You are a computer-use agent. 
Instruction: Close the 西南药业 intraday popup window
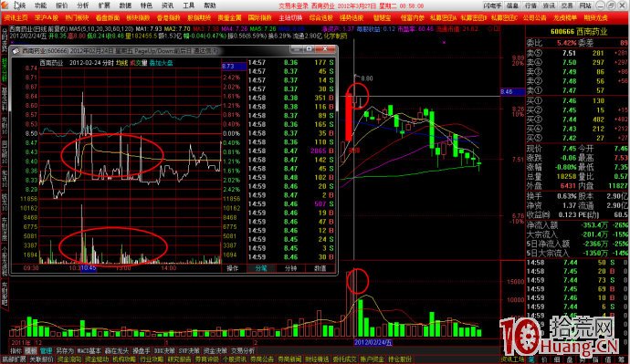325,49
